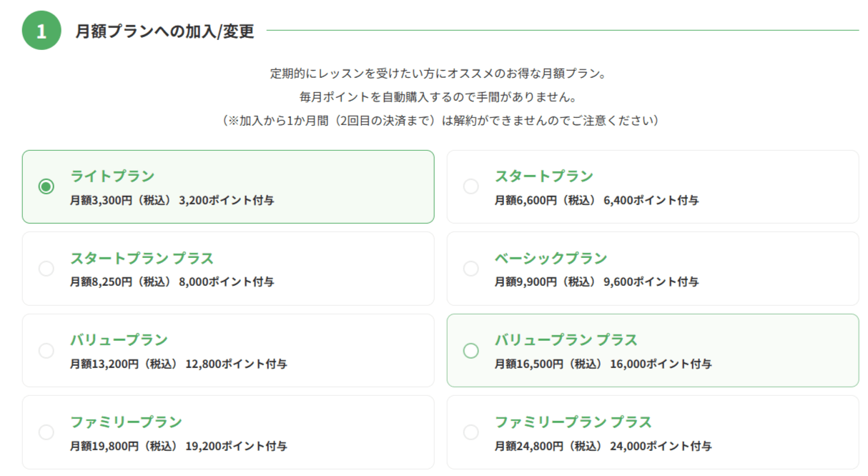This screenshot has height=476, width=868.
Task: Select the スタートプラン プラス radio button
Action: tap(46, 269)
